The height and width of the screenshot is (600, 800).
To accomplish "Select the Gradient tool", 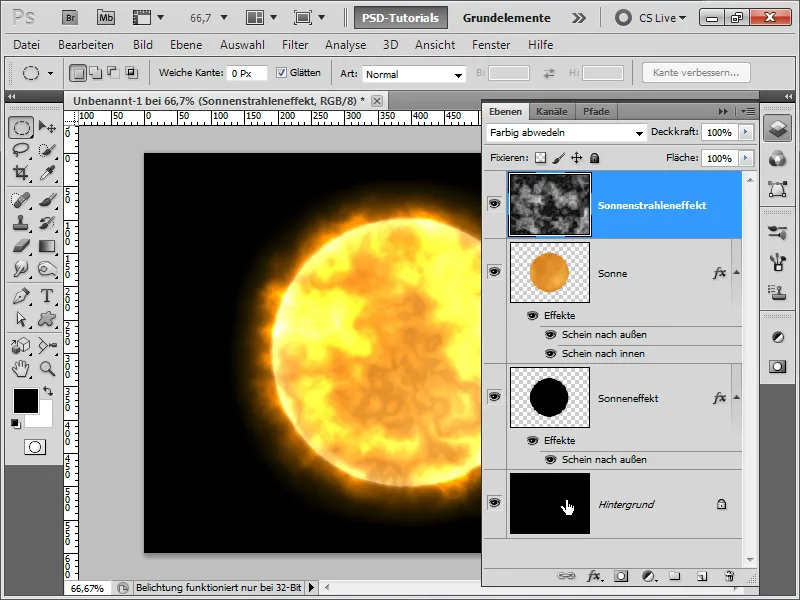I will point(47,246).
